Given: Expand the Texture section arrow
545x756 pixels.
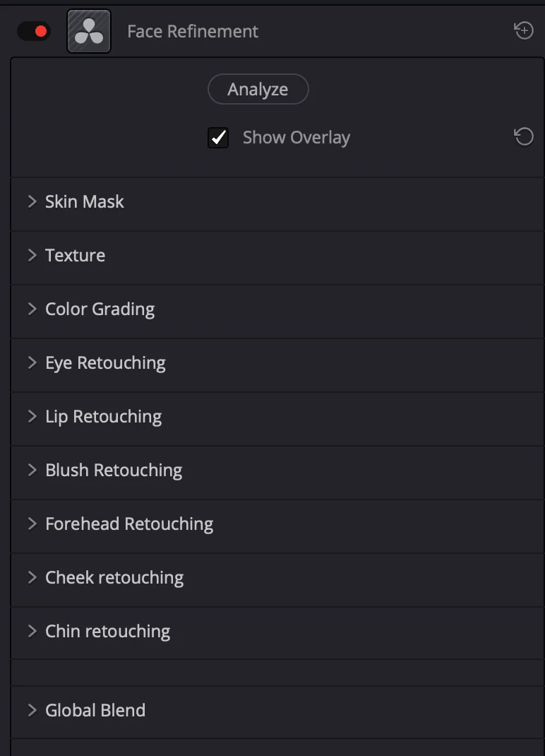Looking at the screenshot, I should tap(32, 256).
